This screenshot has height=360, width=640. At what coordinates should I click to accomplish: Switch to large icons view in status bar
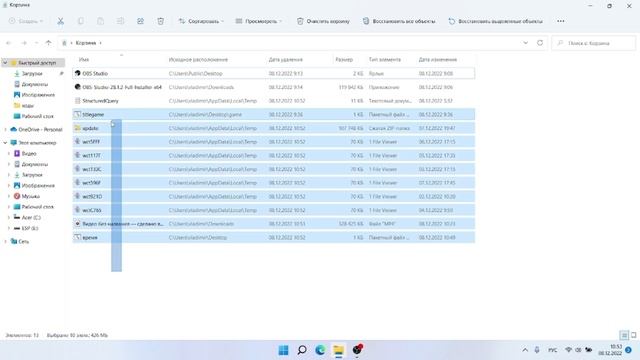[633, 336]
